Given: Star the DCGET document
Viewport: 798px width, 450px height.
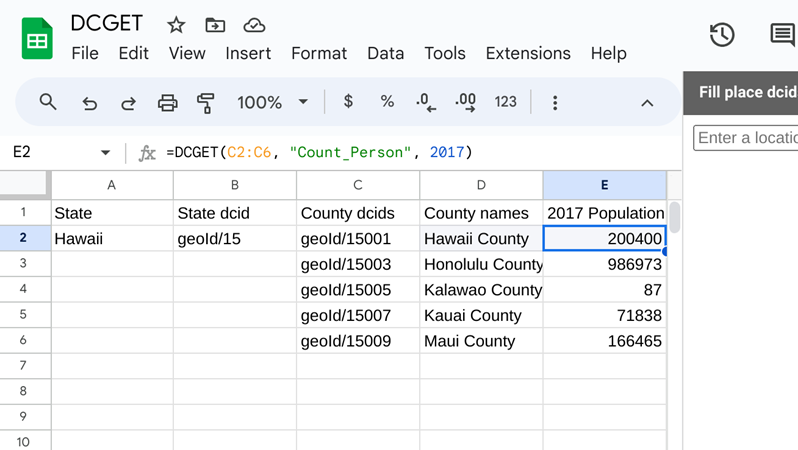Looking at the screenshot, I should (176, 24).
